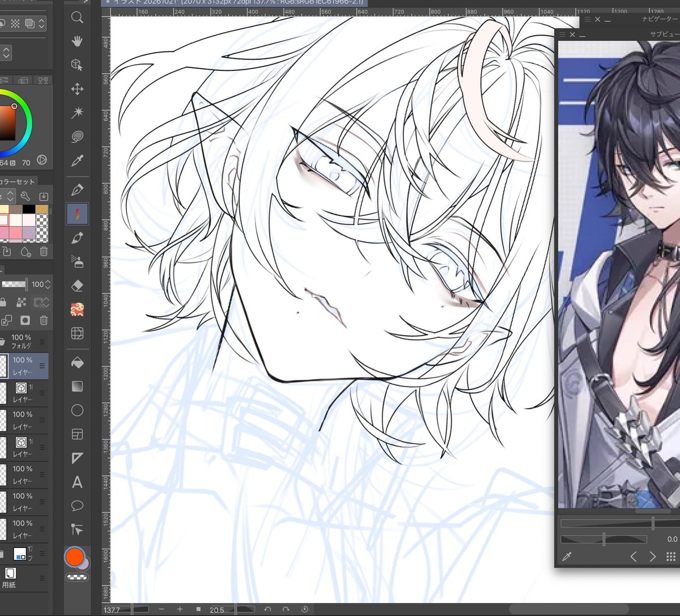Pick the tan gold swatch in color set
This screenshot has width=680, height=616.
(42, 210)
